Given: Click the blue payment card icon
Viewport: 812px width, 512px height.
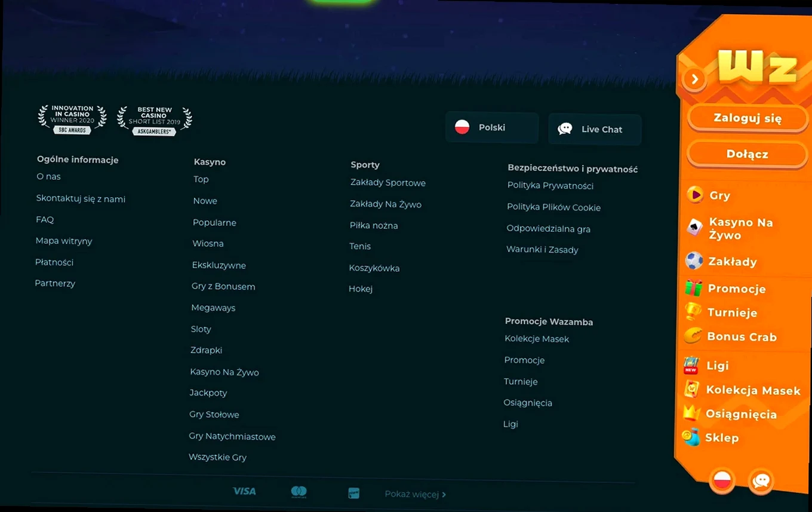Looking at the screenshot, I should (x=354, y=493).
